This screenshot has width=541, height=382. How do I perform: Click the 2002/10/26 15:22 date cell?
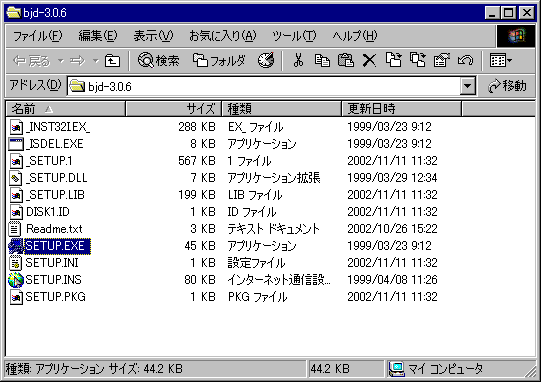click(392, 229)
